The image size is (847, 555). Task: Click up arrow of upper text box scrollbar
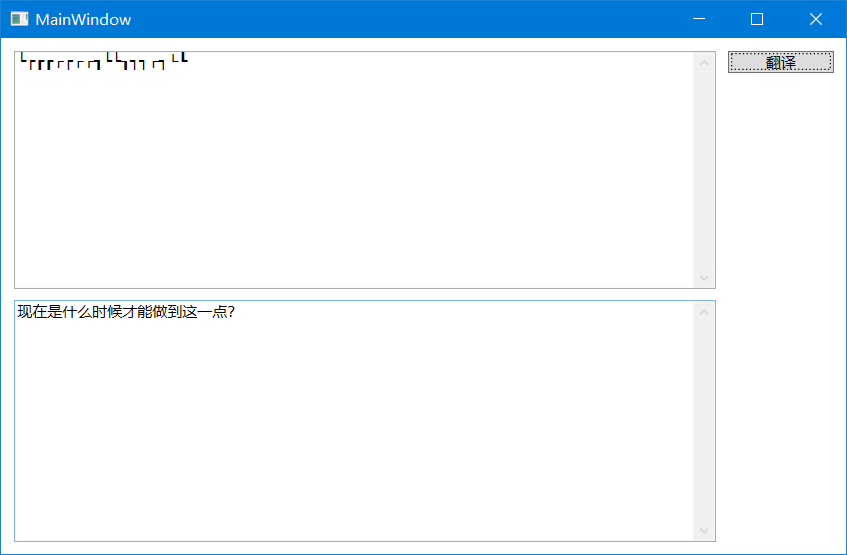[703, 64]
